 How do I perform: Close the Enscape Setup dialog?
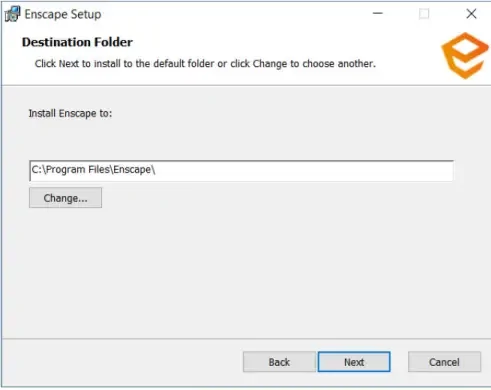click(x=471, y=14)
